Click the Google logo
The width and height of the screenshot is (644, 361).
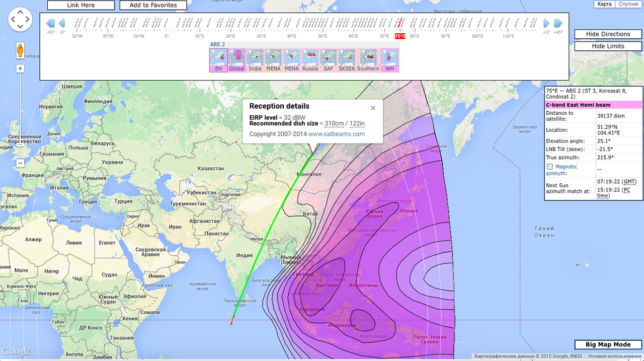click(16, 351)
